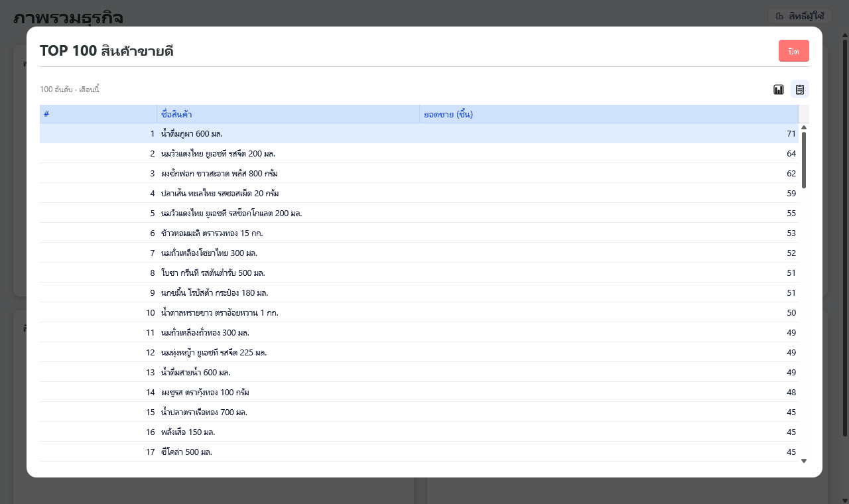Viewport: 849px width, 504px height.
Task: Sort by the ยอดขาย (ชิ้น) column header
Action: (x=609, y=114)
